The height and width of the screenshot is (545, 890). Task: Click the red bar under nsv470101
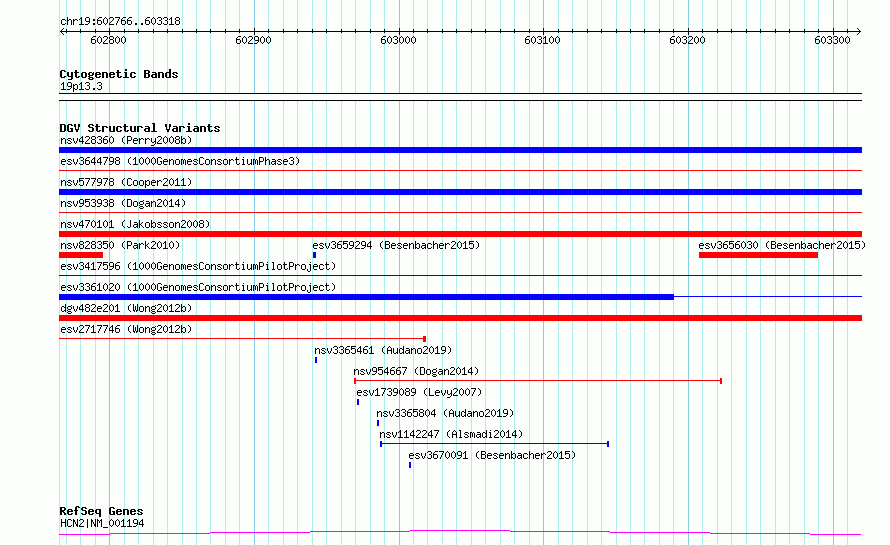click(x=460, y=234)
